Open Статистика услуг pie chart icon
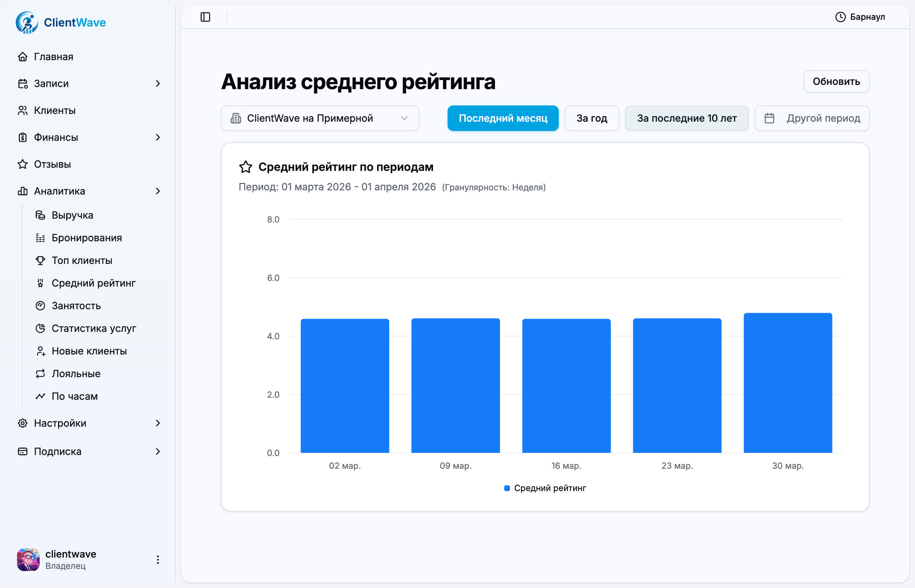915x588 pixels. coord(40,328)
